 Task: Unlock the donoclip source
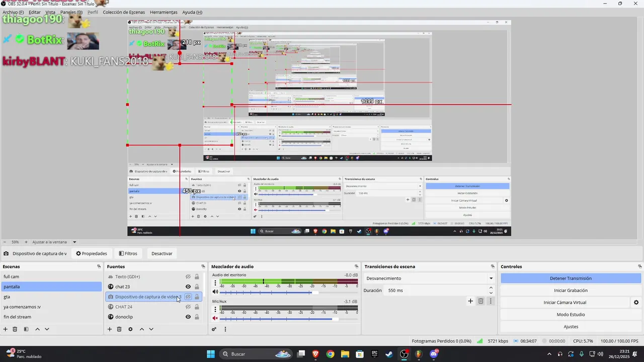pos(197,317)
